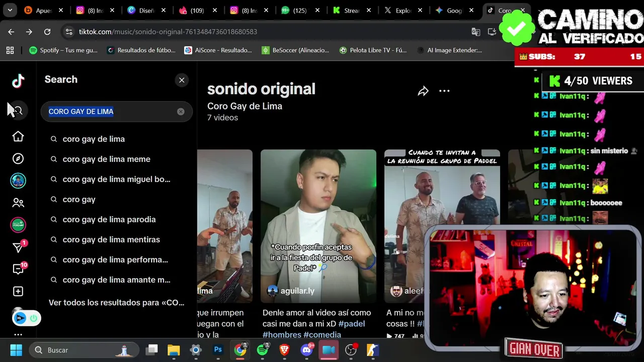
Task: Switch to the (109) tab
Action: pos(198,10)
